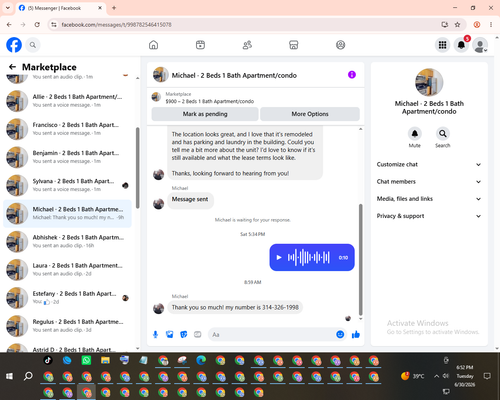Open the GIF picker icon
This screenshot has width=500, height=400.
tap(198, 334)
